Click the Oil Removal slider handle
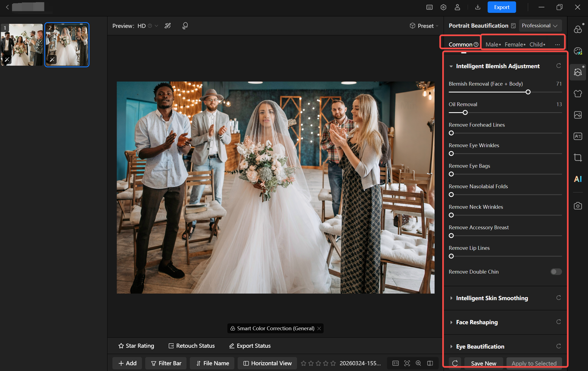588x371 pixels. [x=465, y=112]
